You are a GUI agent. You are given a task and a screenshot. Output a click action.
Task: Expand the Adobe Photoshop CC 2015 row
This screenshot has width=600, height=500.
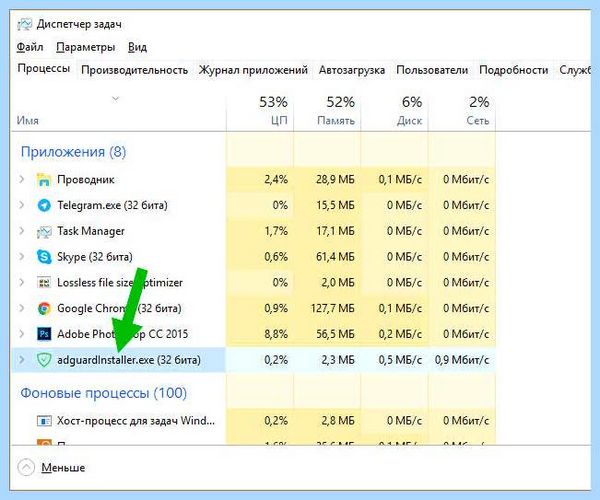[22, 334]
